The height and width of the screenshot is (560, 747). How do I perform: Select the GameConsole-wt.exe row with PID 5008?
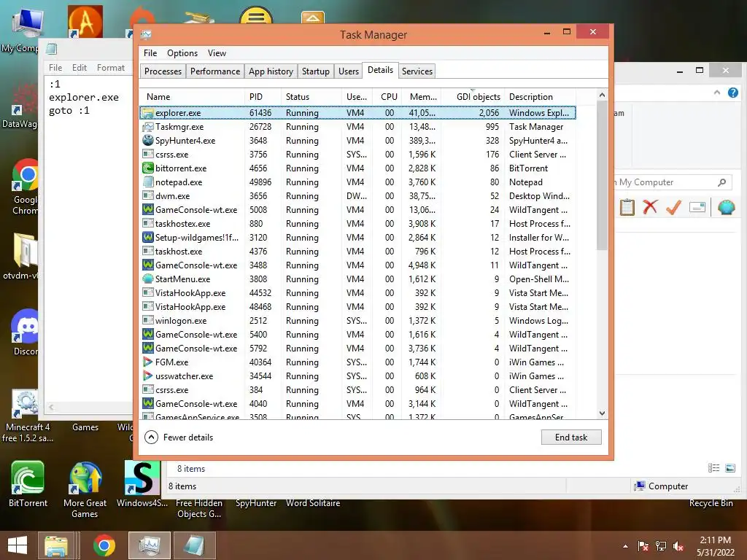click(357, 209)
